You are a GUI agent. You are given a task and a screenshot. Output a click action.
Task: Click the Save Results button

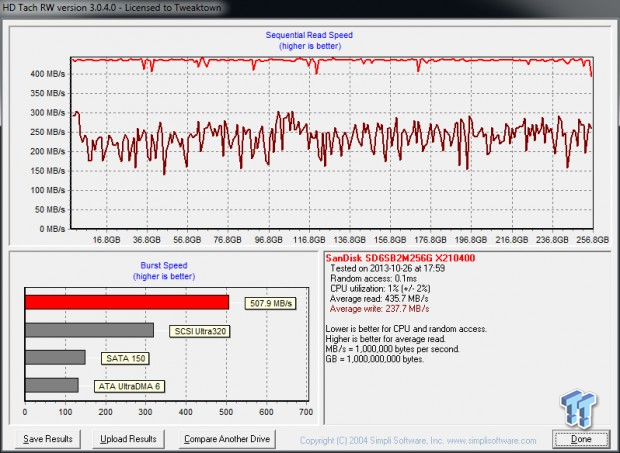[x=48, y=439]
